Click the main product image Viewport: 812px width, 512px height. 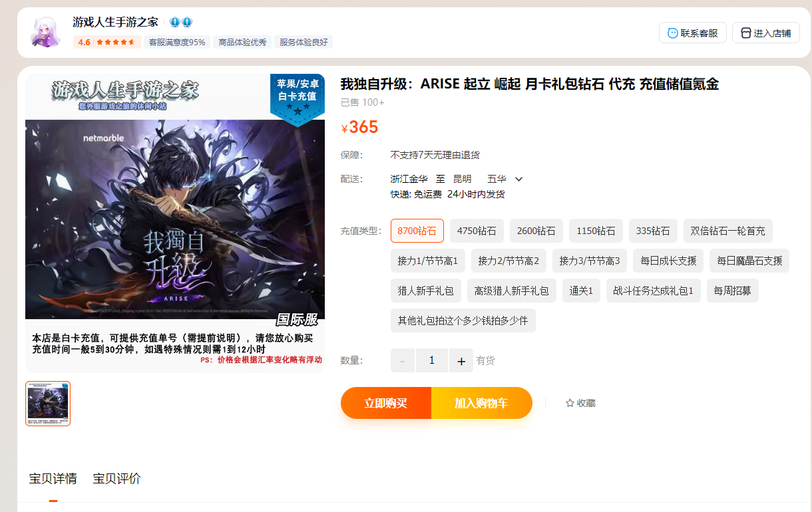175,223
